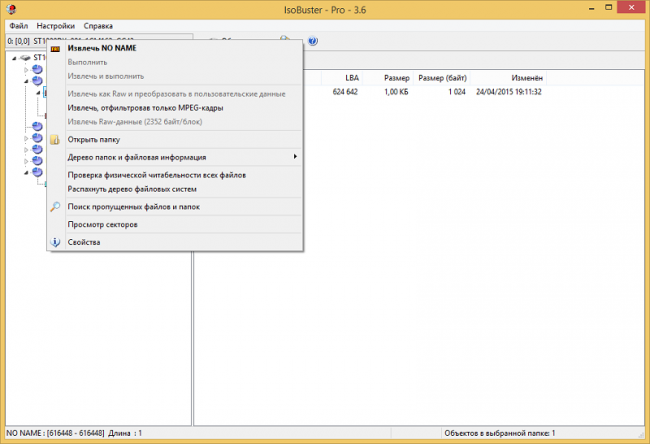This screenshot has height=444, width=650.
Task: Open the Файл menu
Action: pos(19,26)
